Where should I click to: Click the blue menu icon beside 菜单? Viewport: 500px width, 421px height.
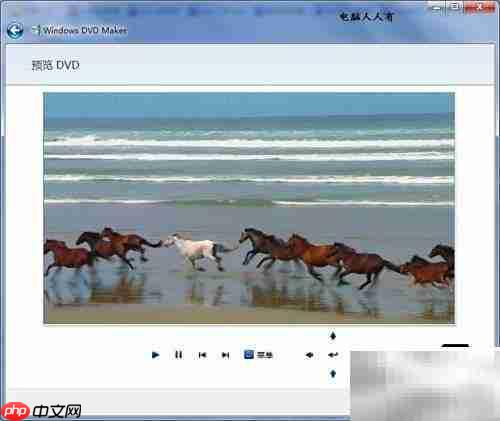click(x=249, y=354)
